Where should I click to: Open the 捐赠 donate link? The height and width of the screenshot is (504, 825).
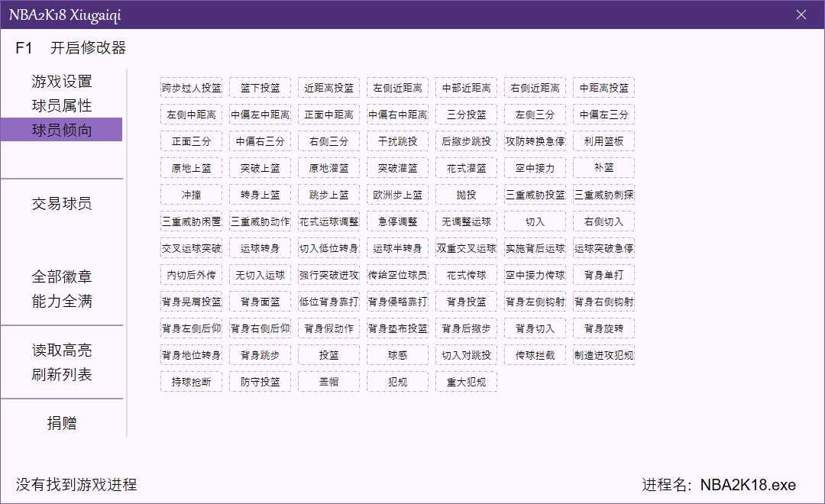coord(62,424)
